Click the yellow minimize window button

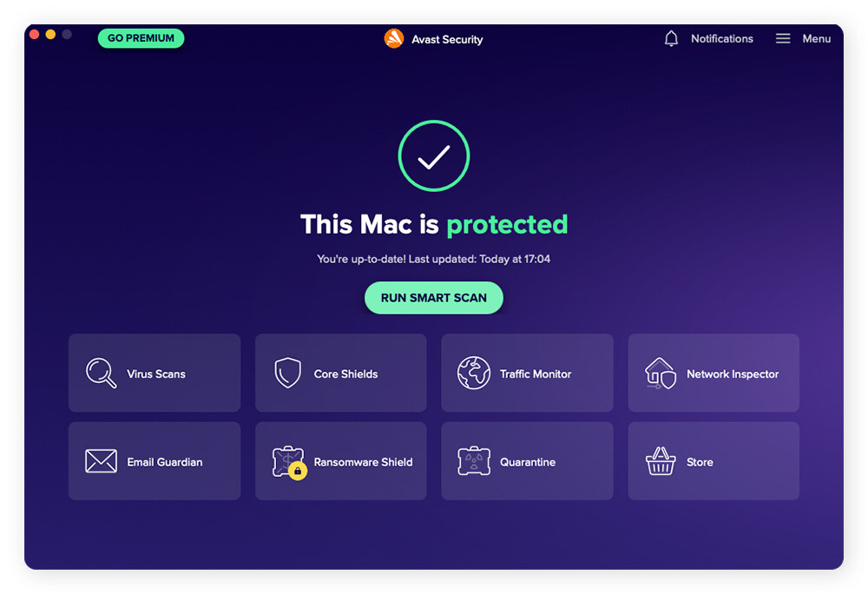50,35
